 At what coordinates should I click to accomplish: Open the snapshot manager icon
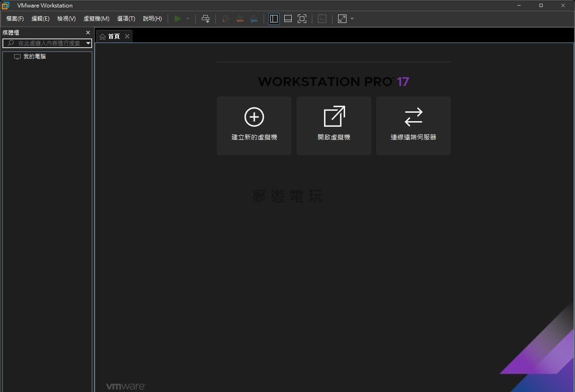pyautogui.click(x=254, y=19)
